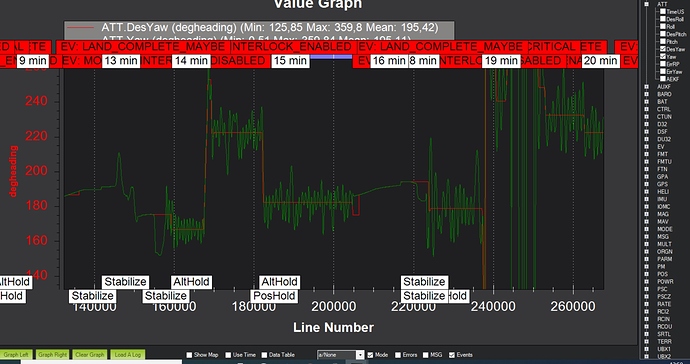Screen dimensions: 690x364
Task: Expand the DSF tree node
Action: point(646,132)
